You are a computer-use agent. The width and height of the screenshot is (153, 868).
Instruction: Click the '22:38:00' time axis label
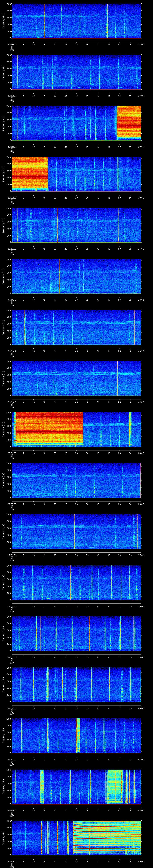coord(12,657)
